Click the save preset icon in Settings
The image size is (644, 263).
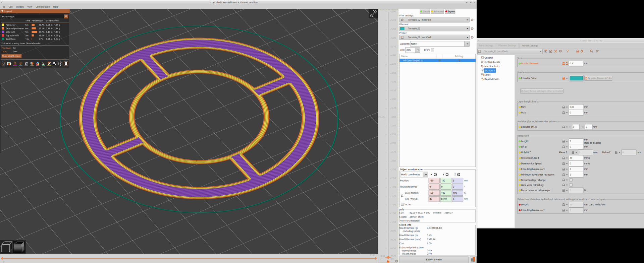546,51
